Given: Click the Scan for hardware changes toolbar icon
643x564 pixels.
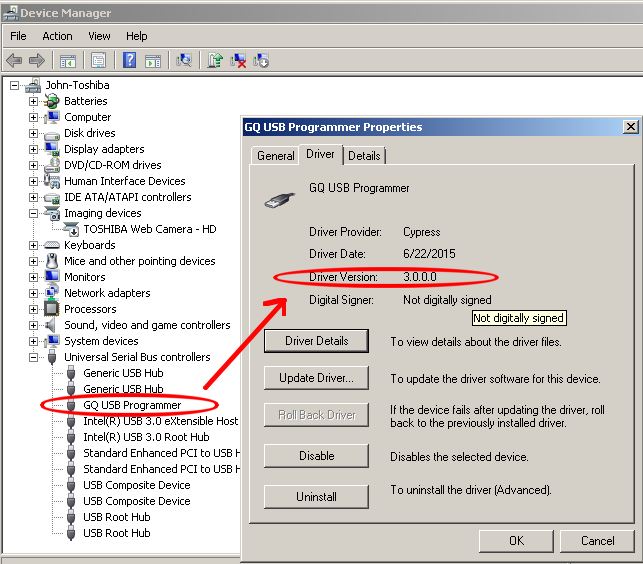Looking at the screenshot, I should pyautogui.click(x=184, y=60).
